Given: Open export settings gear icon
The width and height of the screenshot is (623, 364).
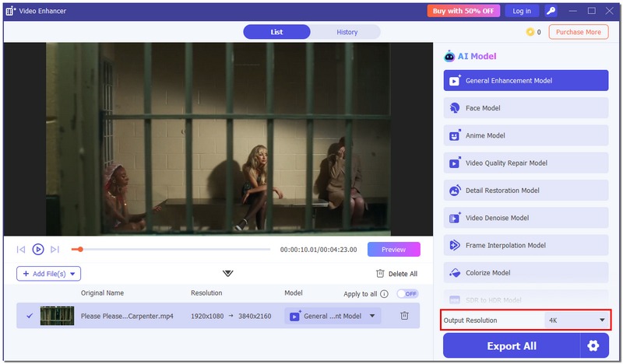Looking at the screenshot, I should pyautogui.click(x=594, y=346).
